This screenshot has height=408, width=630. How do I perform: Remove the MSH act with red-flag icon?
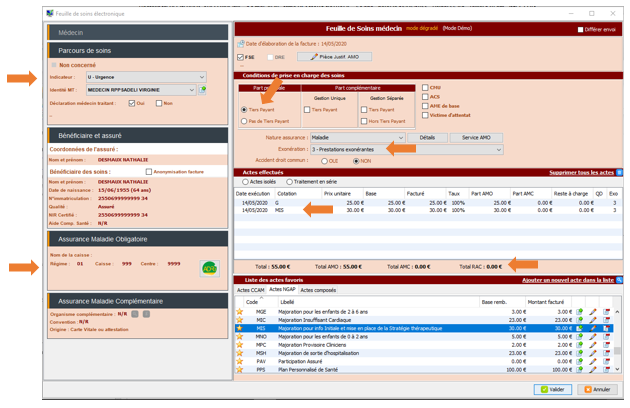pyautogui.click(x=606, y=353)
